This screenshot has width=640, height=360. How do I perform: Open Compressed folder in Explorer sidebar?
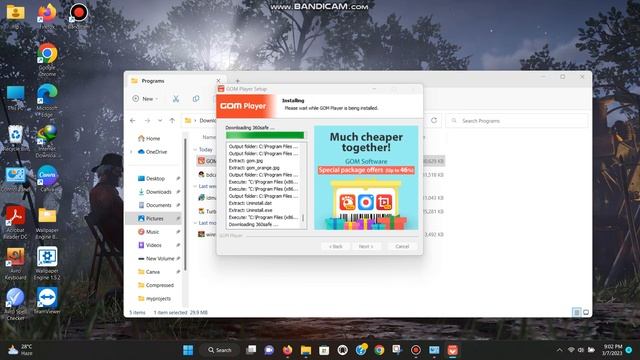156,285
